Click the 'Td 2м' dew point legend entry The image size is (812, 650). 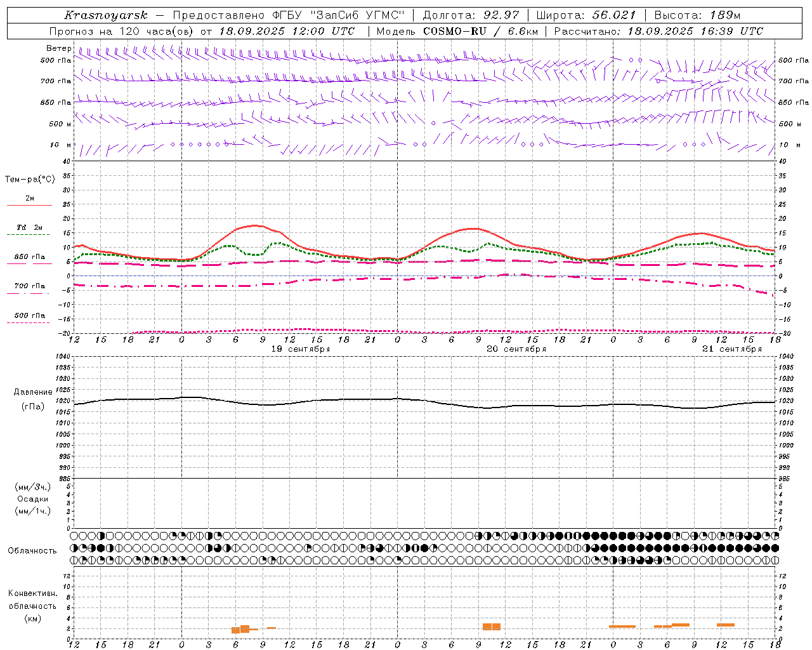tap(30, 227)
